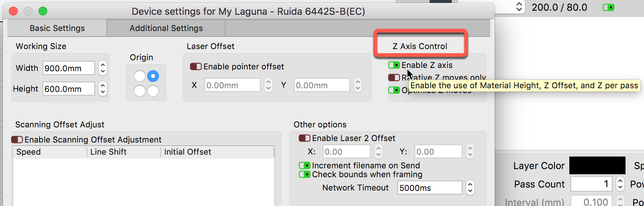
Task: Click the stepper left of 200.0 / 80.0
Action: coord(519,7)
